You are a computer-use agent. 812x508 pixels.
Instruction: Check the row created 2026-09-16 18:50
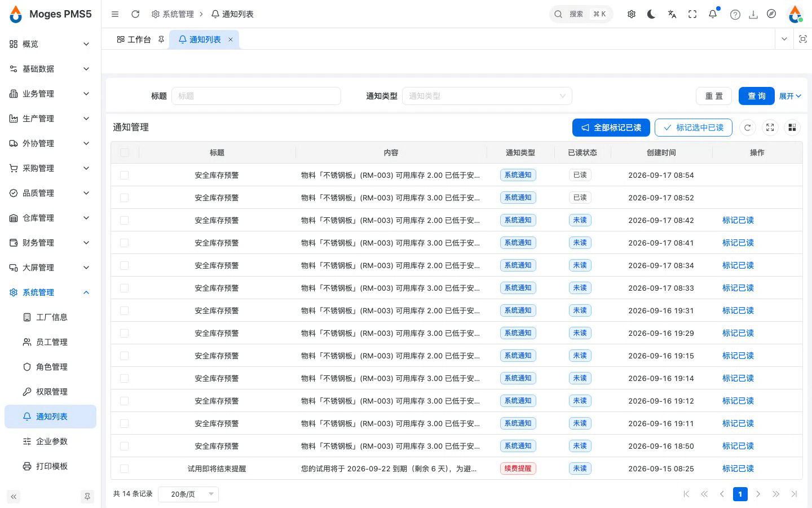125,446
